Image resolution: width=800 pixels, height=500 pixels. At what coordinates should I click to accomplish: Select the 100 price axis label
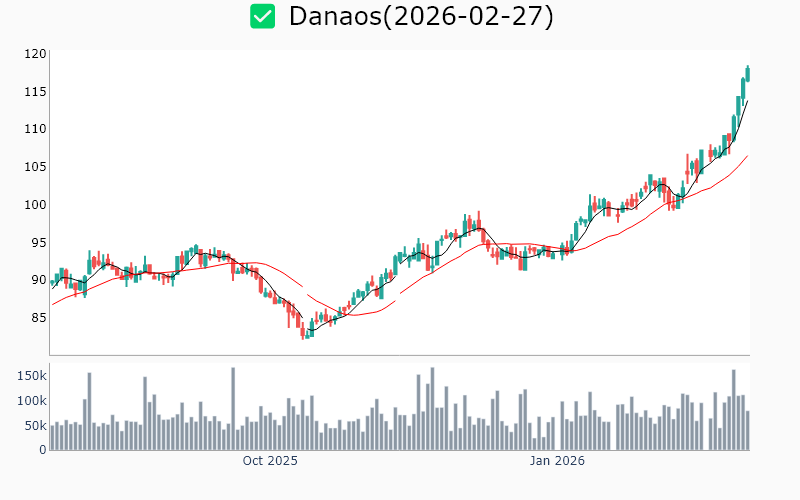[x=35, y=205]
